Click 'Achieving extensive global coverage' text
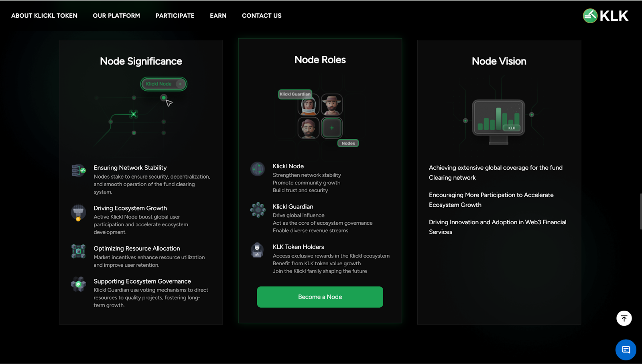Image resolution: width=642 pixels, height=364 pixels. tap(496, 173)
